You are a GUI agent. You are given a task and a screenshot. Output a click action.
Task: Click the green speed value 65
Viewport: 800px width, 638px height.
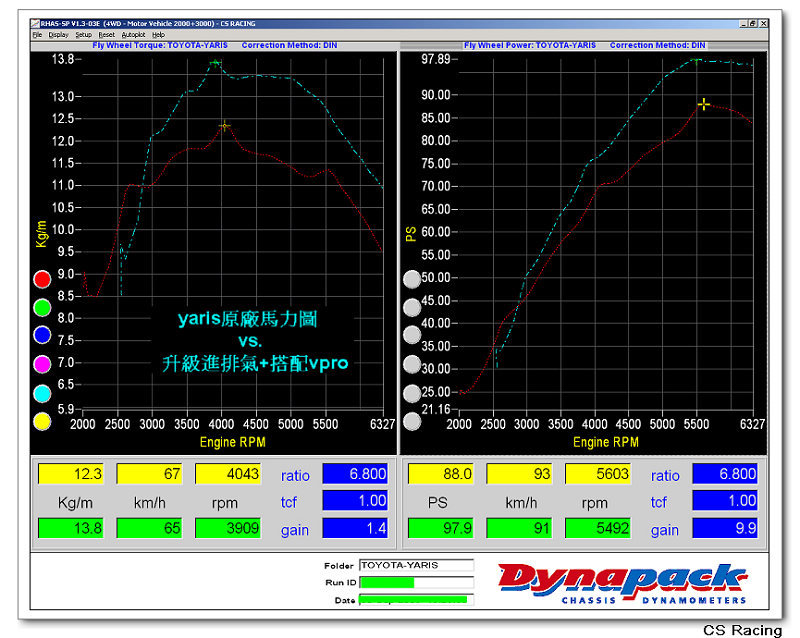point(149,528)
